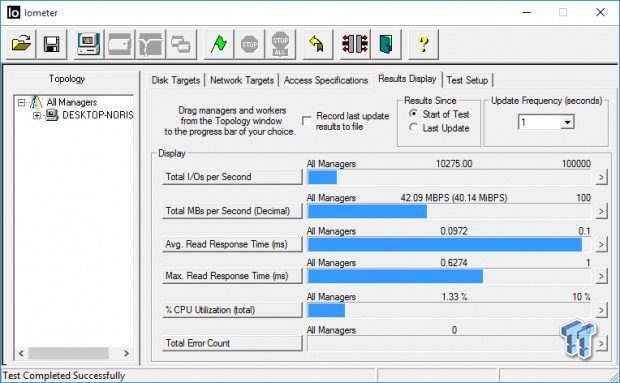Click the 10275.00 I/Os value

[454, 164]
